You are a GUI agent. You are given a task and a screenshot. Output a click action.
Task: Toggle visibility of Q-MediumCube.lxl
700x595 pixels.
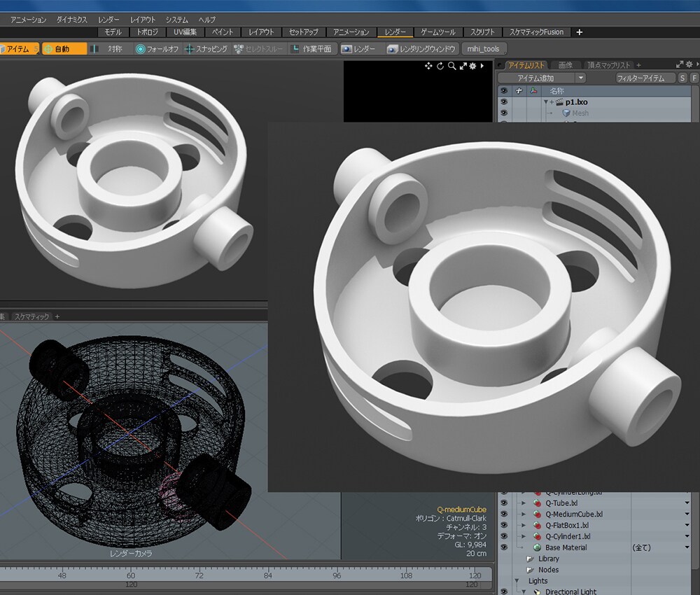point(504,514)
